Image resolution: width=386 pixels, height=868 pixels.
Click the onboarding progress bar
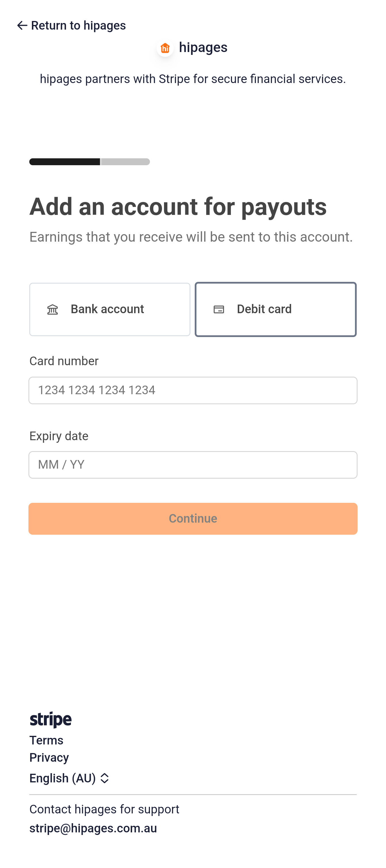pos(90,162)
